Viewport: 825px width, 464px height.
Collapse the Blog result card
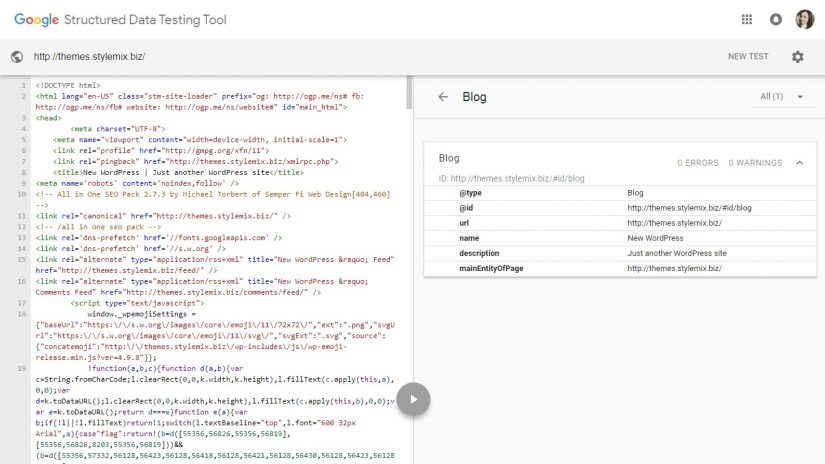point(799,163)
